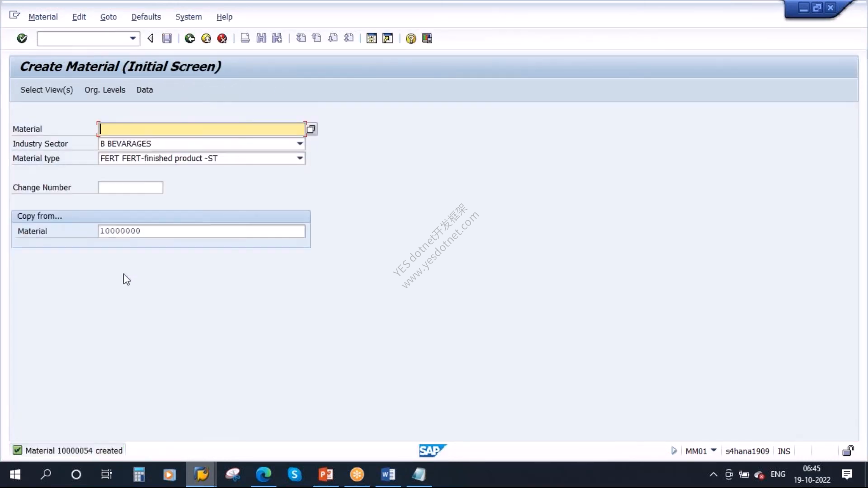This screenshot has height=488, width=868.
Task: Click the window menu icon top-left
Action: (x=14, y=15)
